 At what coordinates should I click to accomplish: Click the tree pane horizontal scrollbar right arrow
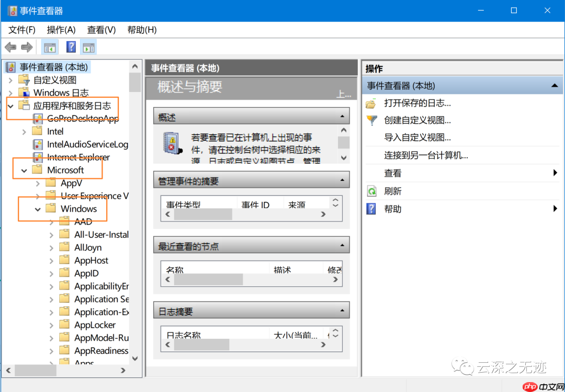[123, 370]
